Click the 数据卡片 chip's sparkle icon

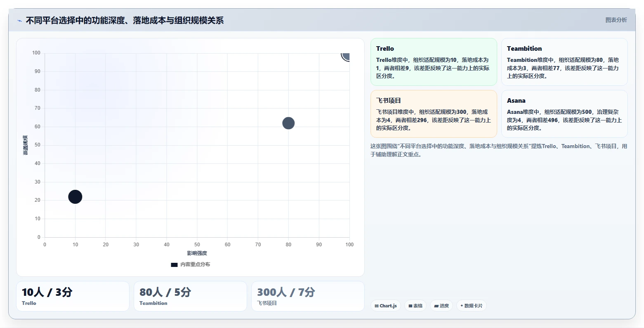[x=462, y=306]
